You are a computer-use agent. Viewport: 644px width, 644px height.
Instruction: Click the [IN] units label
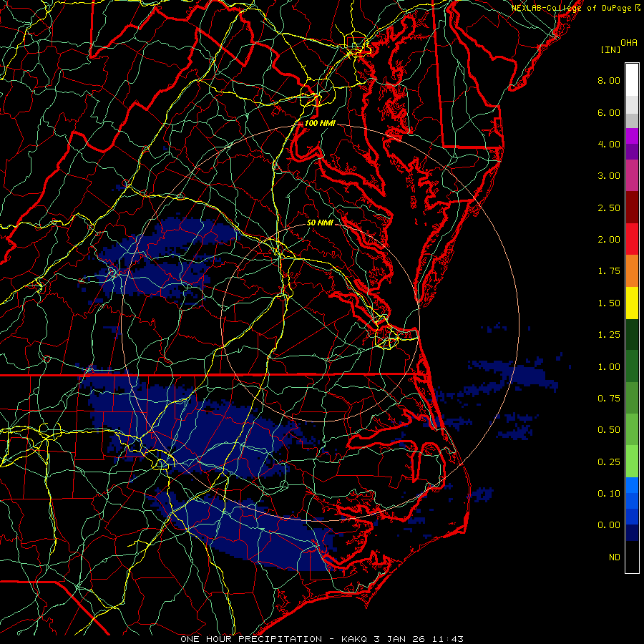[x=610, y=49]
